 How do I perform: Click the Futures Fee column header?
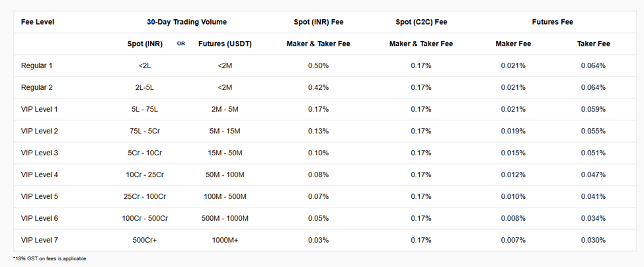tap(552, 22)
